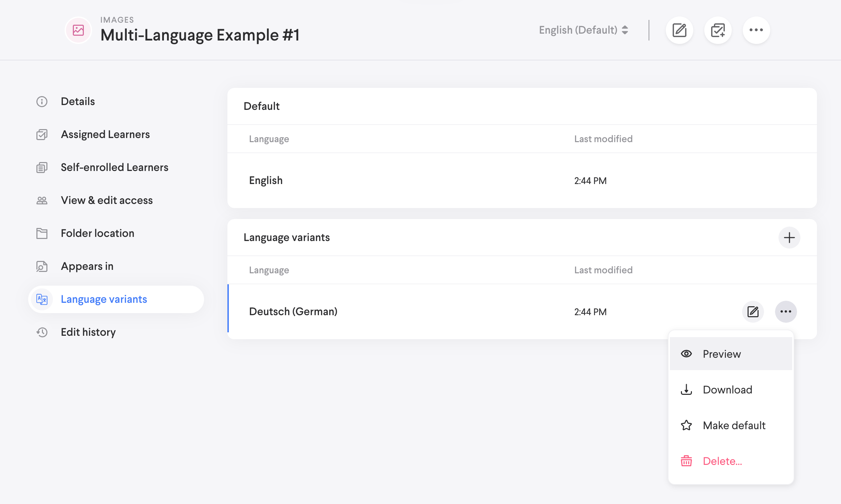841x504 pixels.
Task: Open the English (Default) language dropdown
Action: tap(583, 30)
